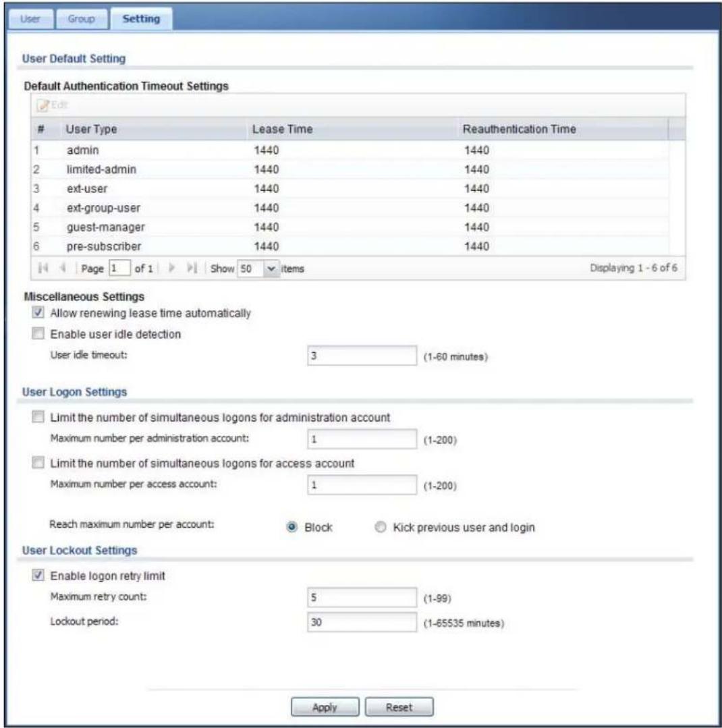
Task: Click the Lockout period field
Action: click(362, 622)
